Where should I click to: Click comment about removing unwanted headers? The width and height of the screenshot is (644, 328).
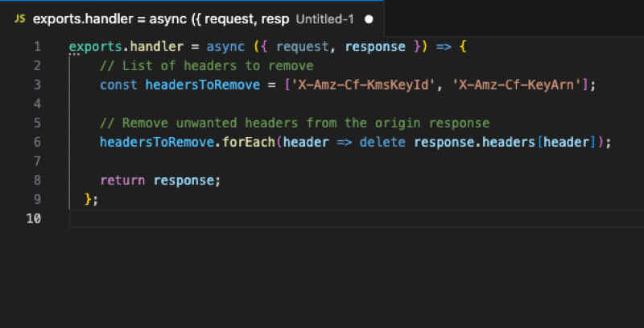point(295,122)
